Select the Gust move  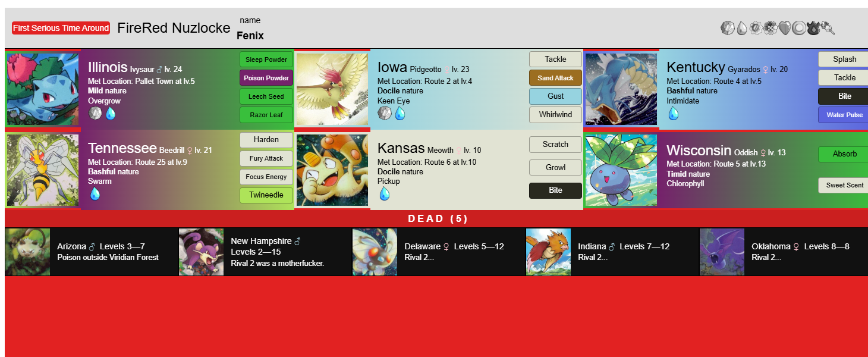(x=555, y=96)
